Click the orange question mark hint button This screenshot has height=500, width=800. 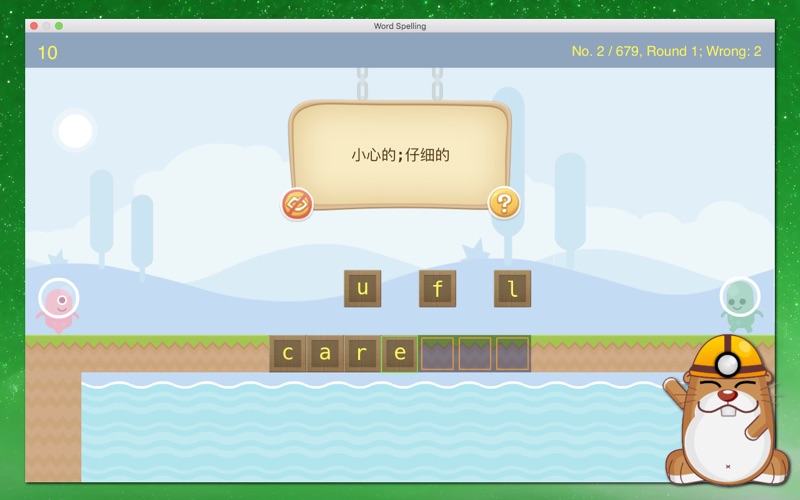(x=504, y=203)
